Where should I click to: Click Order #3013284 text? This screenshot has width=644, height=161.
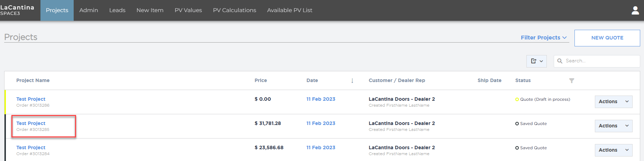(x=33, y=154)
